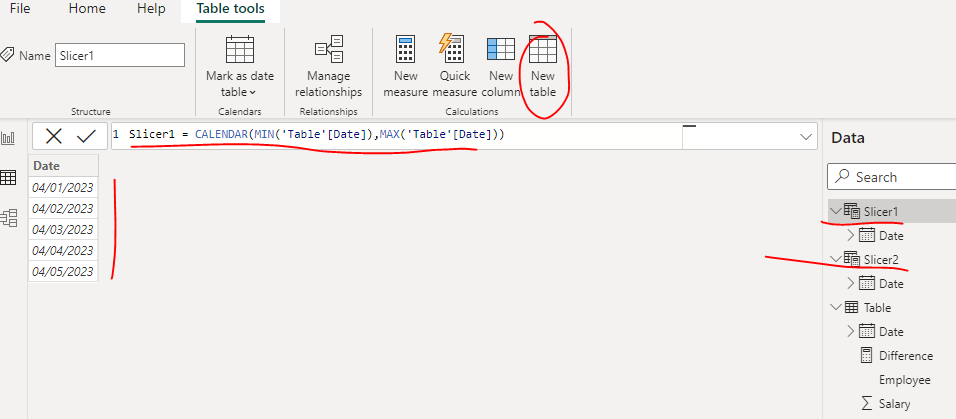This screenshot has height=419, width=956.
Task: Click the sigma icon beside Salary
Action: click(x=866, y=404)
